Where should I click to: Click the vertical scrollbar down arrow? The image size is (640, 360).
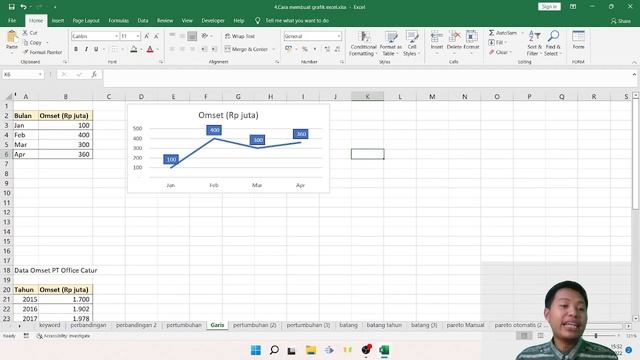(x=636, y=319)
